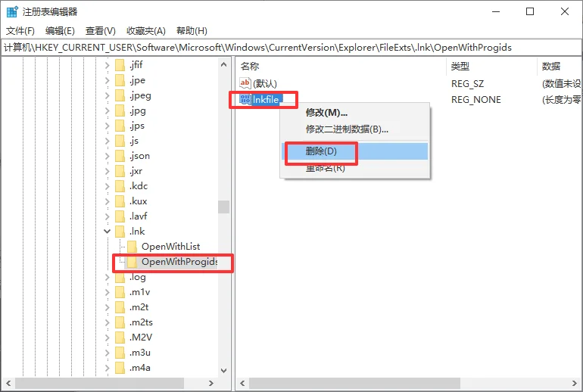Open the 编辑(E) menu

pos(60,31)
